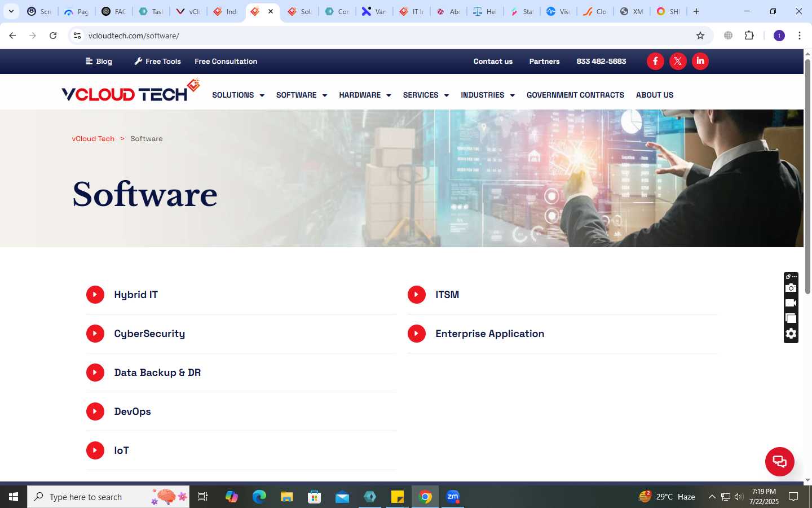
Task: Open a new browser tab
Action: click(696, 11)
